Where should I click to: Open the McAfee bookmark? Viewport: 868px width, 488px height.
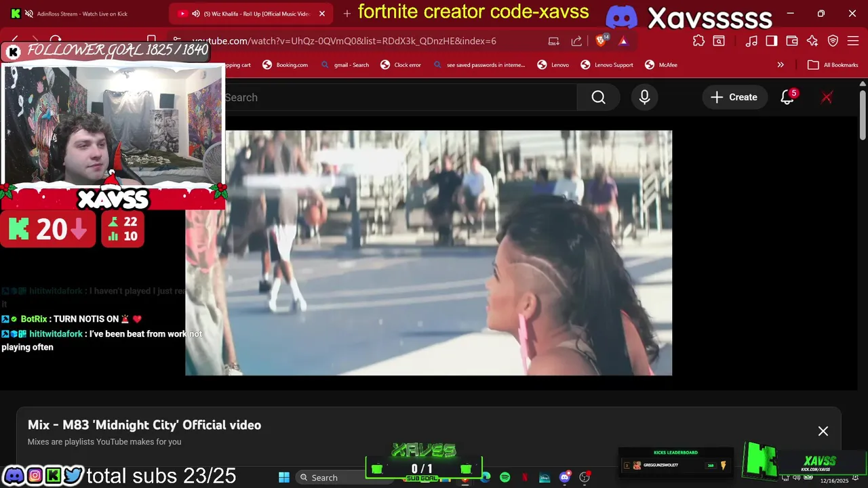[x=660, y=65]
